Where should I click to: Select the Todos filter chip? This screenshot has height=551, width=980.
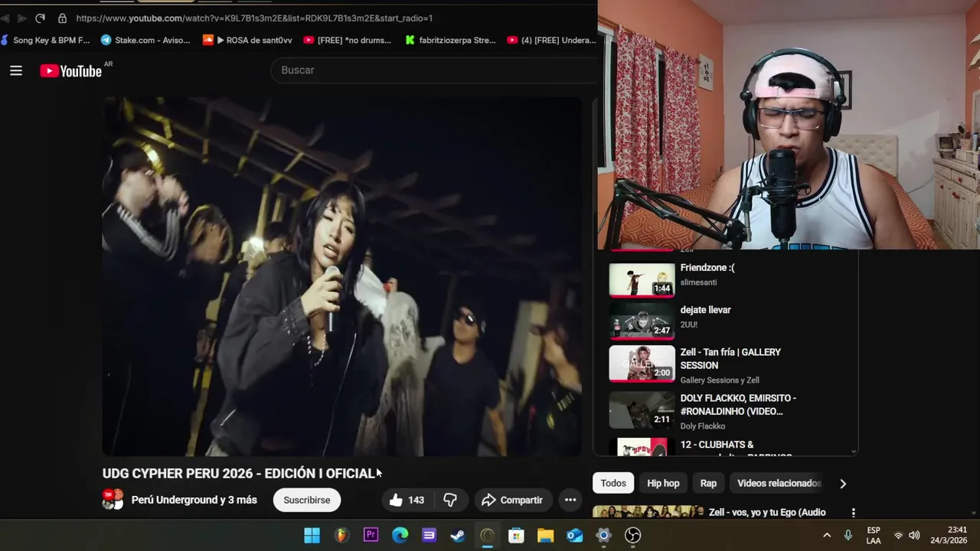(613, 483)
